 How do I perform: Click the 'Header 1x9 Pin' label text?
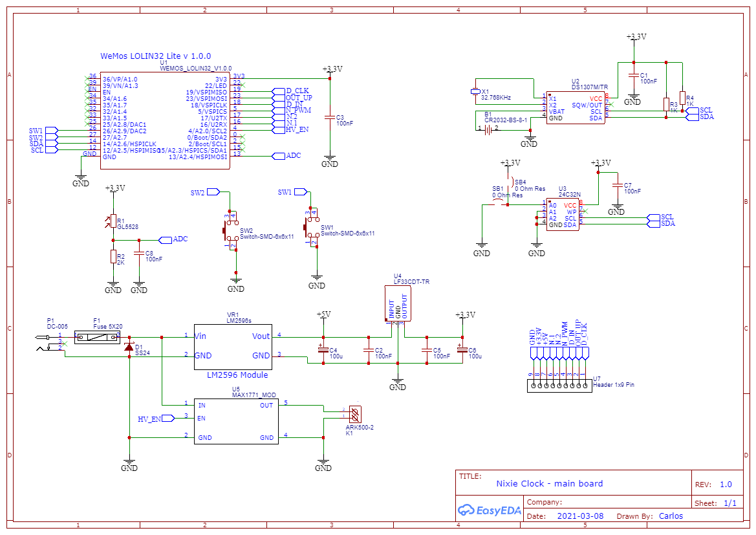(x=614, y=385)
